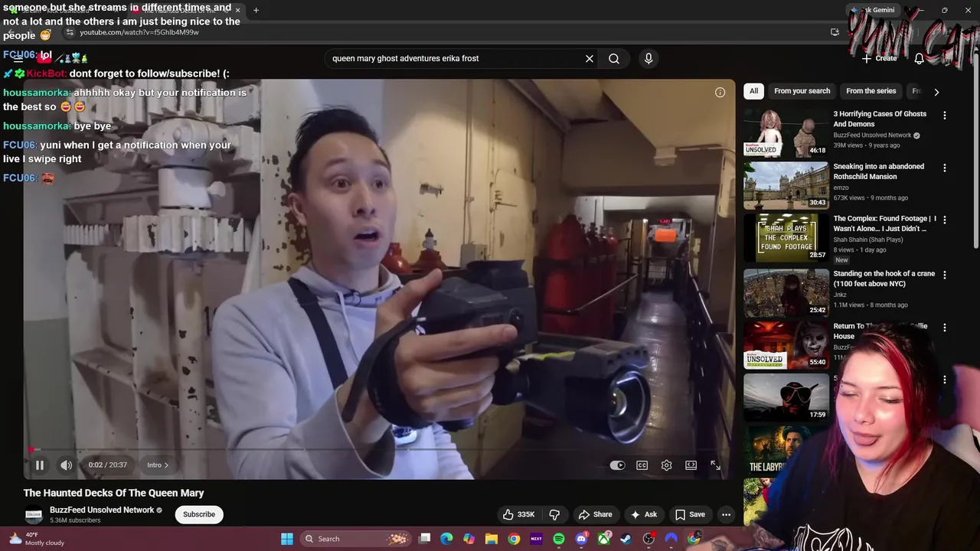Save the video to a playlist

pyautogui.click(x=690, y=514)
